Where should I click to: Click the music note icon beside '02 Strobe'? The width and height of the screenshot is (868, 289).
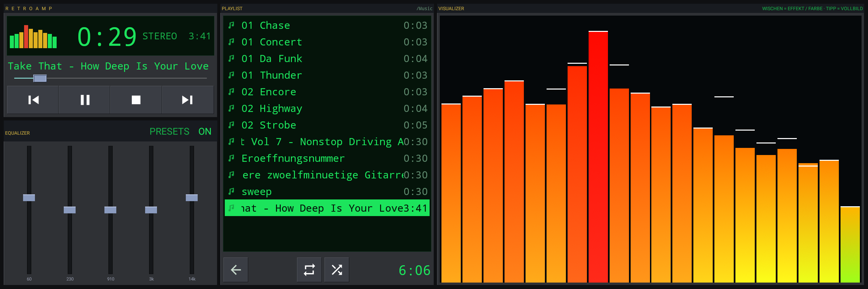click(231, 125)
